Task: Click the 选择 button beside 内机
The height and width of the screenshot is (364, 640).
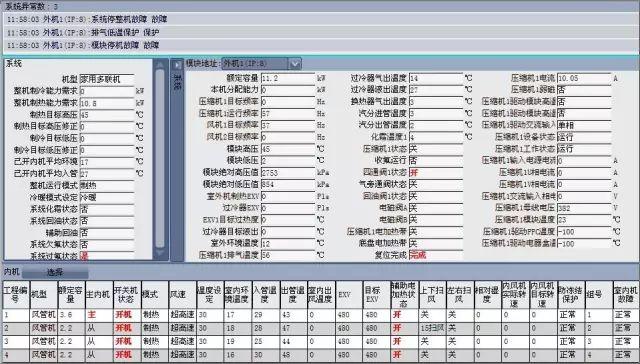Action: click(x=55, y=272)
